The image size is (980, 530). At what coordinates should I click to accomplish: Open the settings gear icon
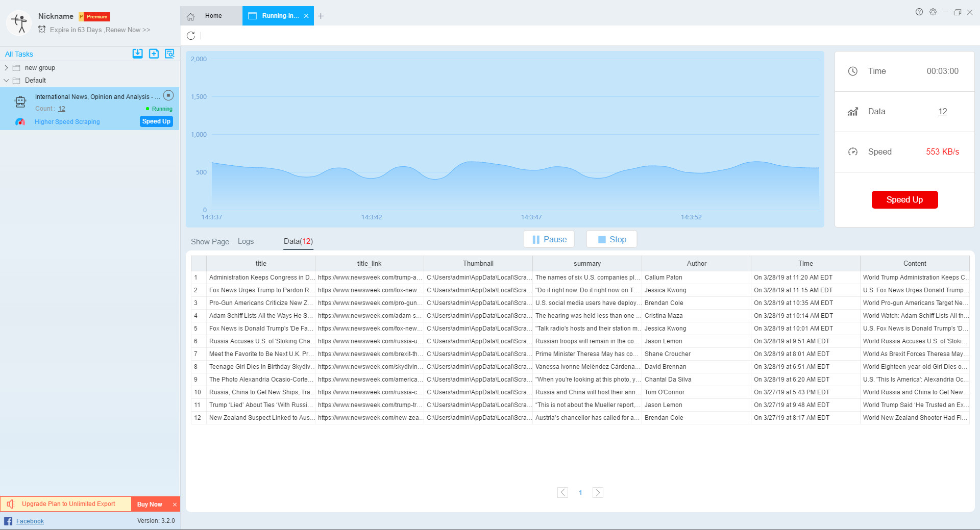[933, 12]
